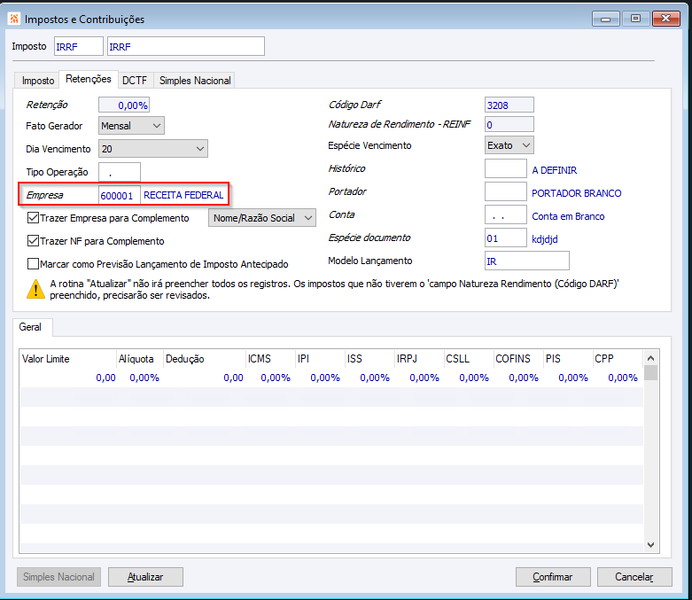Select the Imposto tab

pos(38,80)
